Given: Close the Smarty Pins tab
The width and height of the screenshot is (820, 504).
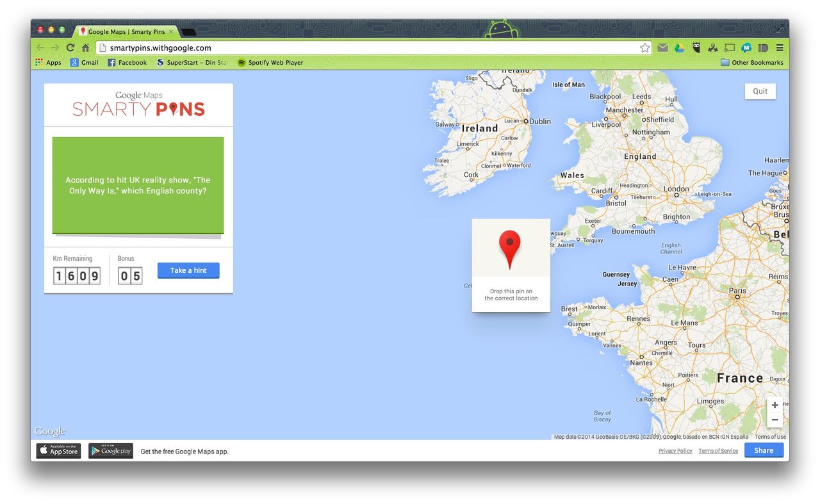Looking at the screenshot, I should [x=171, y=31].
